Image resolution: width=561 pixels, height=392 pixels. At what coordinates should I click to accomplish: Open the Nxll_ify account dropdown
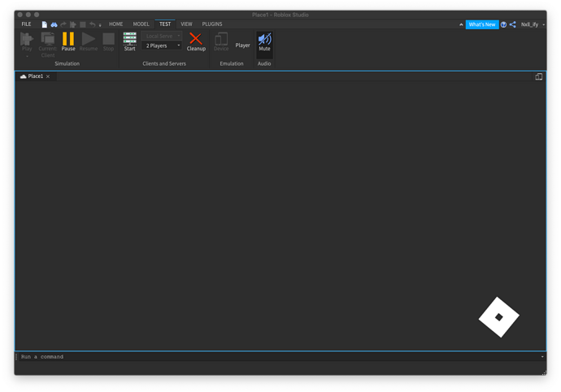[x=533, y=24]
